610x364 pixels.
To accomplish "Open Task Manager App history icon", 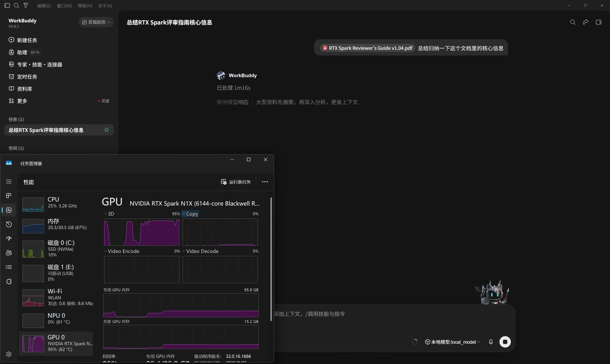I will 9,224.
